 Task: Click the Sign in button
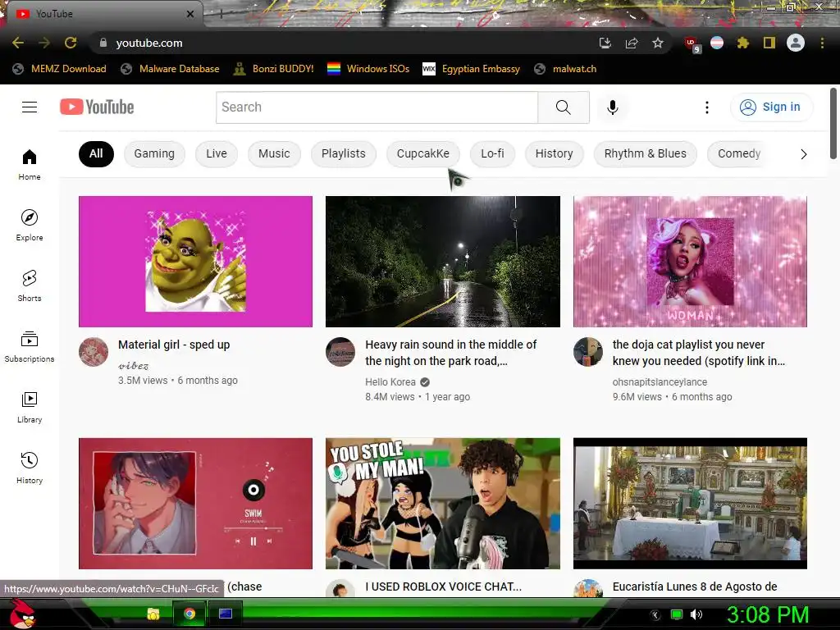tap(771, 107)
